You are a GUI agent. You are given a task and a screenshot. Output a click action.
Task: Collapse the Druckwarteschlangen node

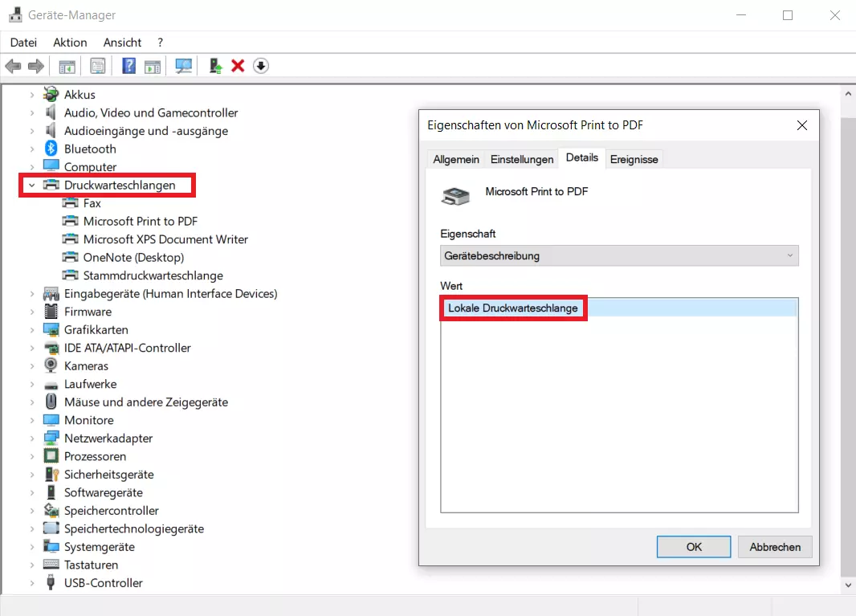tap(31, 186)
